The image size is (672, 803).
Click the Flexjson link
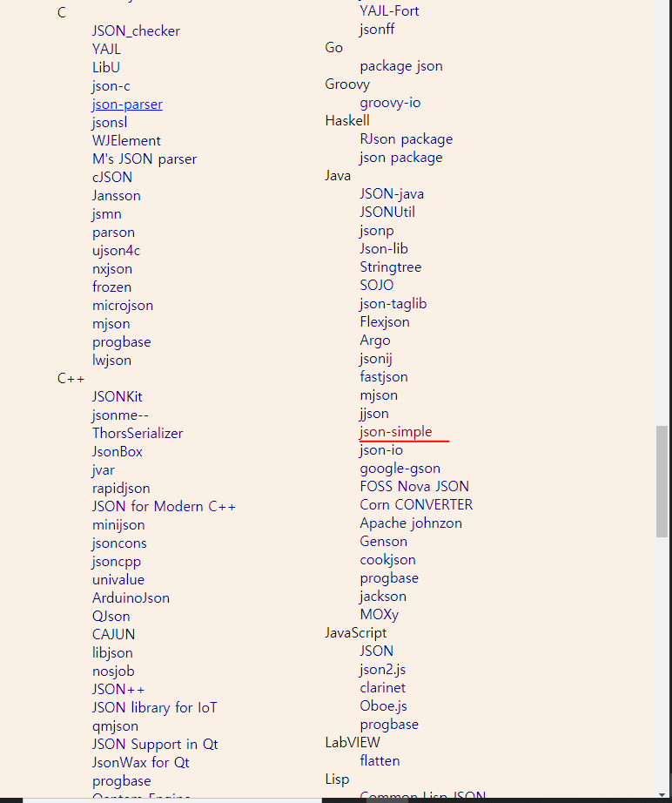pos(385,322)
